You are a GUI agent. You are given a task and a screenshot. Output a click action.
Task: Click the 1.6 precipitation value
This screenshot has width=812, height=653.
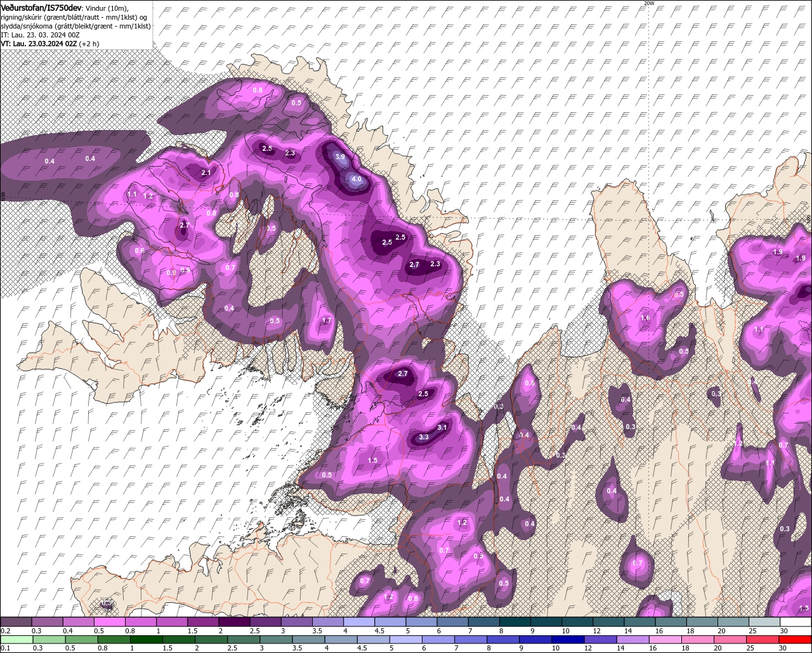pyautogui.click(x=646, y=318)
